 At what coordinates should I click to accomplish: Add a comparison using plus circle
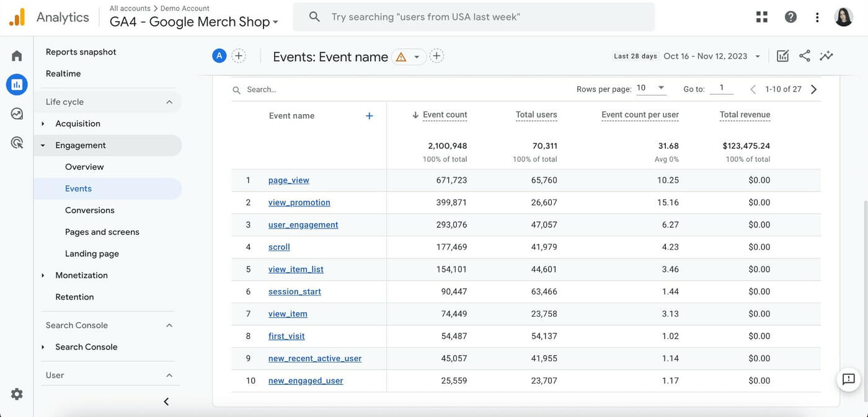tap(239, 56)
